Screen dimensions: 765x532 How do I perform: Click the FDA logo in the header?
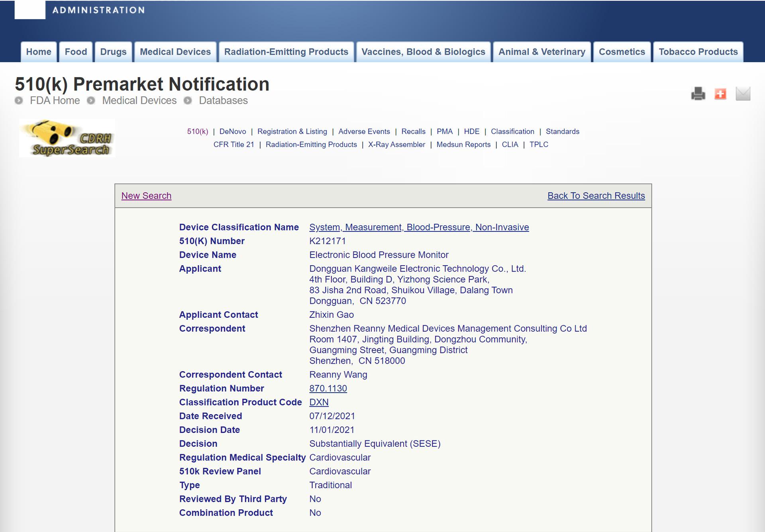coord(30,10)
